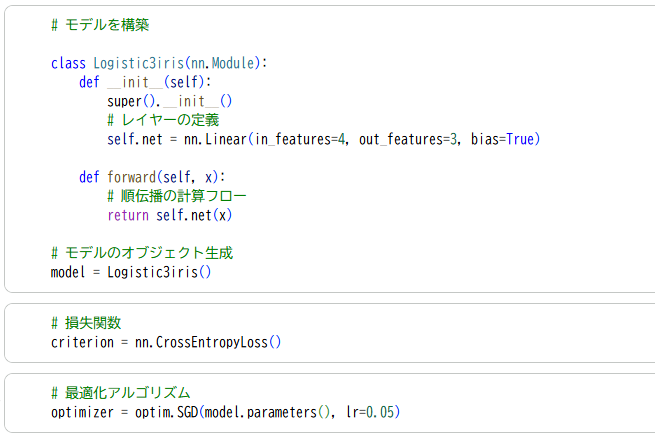Click the text "out_features=3"
This screenshot has height=436, width=655.
coord(408,139)
